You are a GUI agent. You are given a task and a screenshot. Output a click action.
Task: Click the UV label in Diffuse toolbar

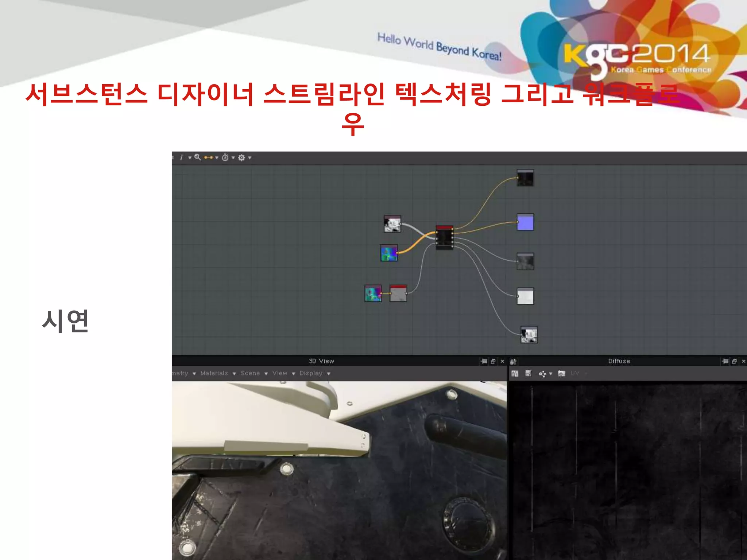pyautogui.click(x=575, y=373)
